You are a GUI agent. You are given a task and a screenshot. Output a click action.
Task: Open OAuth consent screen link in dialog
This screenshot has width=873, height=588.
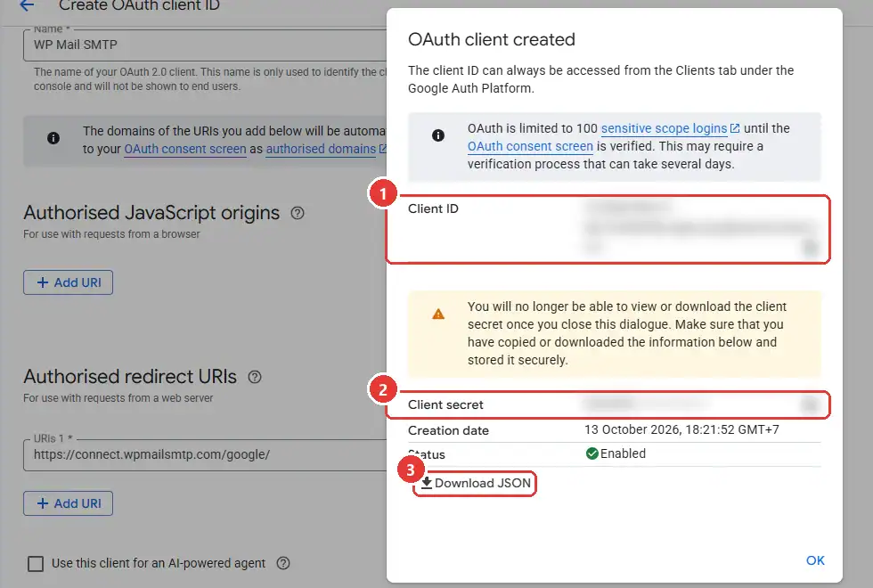click(x=530, y=146)
